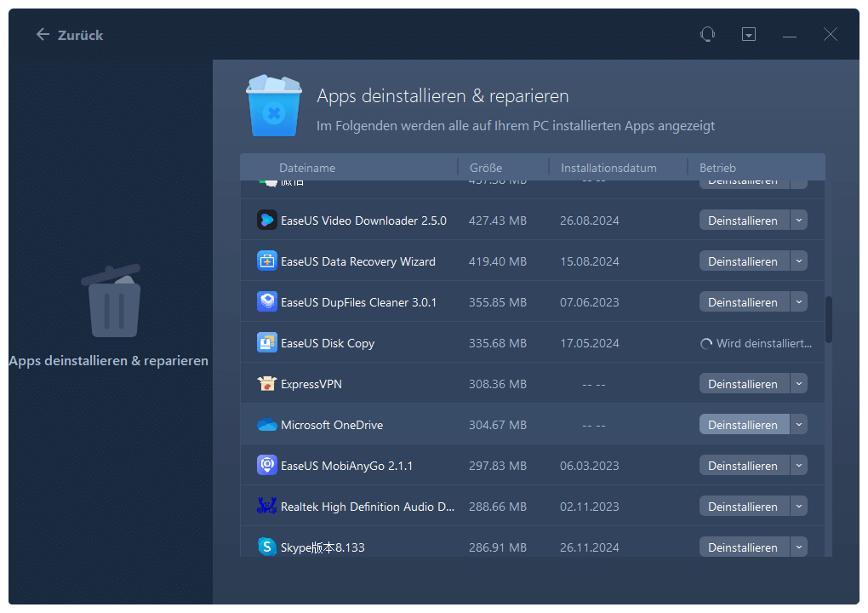Image resolution: width=868 pixels, height=613 pixels.
Task: Click the size 419.40 MB
Action: [x=498, y=261]
